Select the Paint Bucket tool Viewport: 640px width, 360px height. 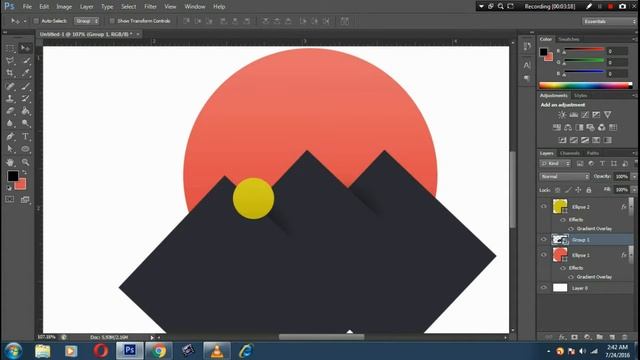[25, 111]
